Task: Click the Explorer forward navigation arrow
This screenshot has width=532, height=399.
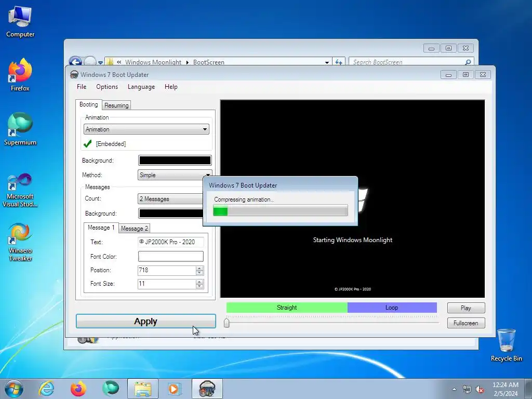Action: pyautogui.click(x=90, y=61)
